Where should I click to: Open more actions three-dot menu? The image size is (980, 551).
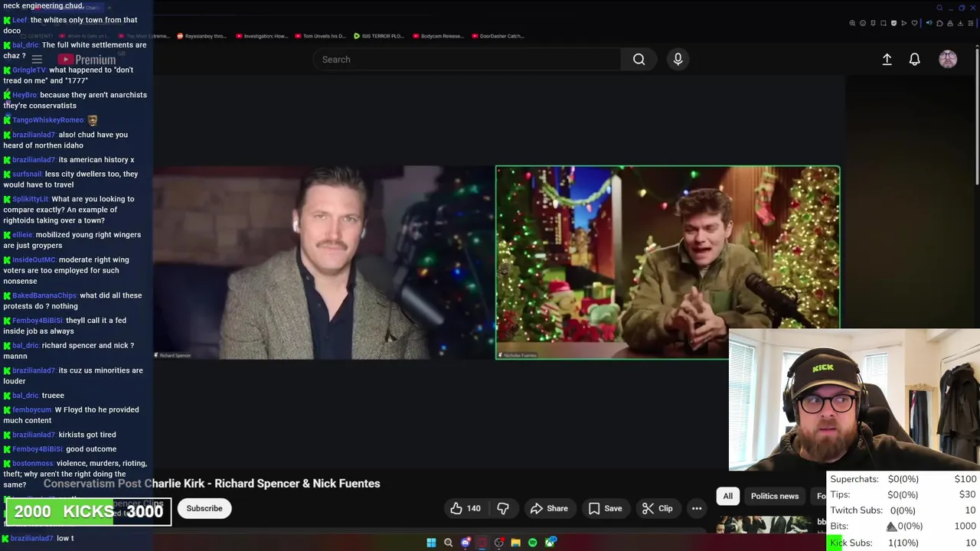(x=697, y=508)
